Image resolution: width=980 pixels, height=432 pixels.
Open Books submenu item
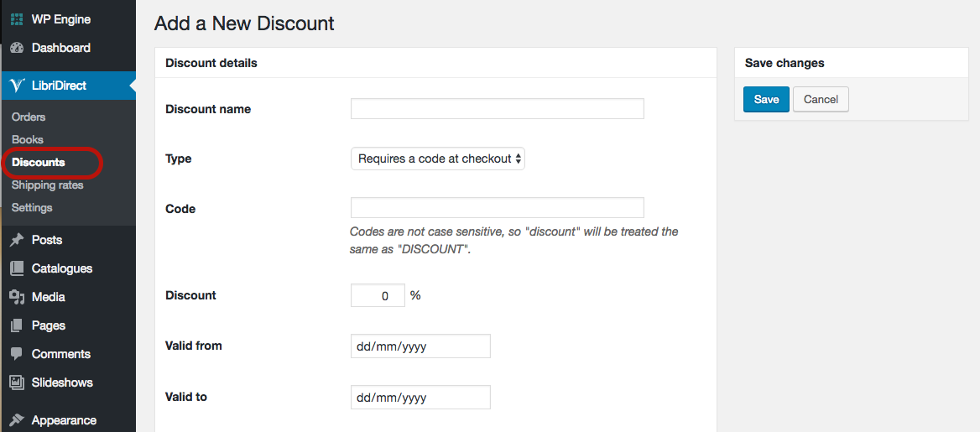pos(28,139)
